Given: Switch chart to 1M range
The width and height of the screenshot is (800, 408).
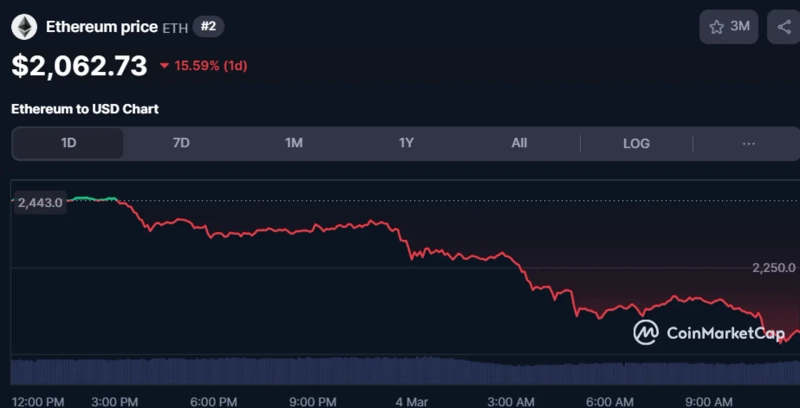Looking at the screenshot, I should pyautogui.click(x=293, y=143).
